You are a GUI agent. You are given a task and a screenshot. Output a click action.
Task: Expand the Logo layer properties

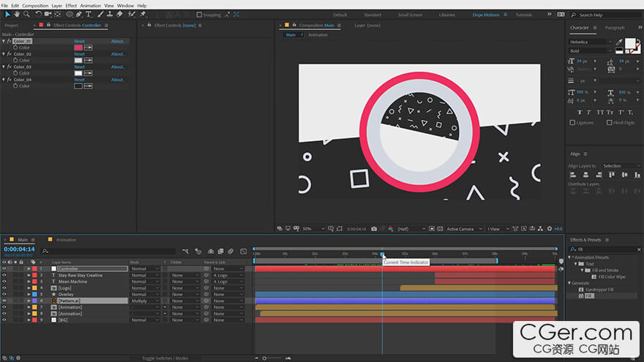(x=29, y=288)
